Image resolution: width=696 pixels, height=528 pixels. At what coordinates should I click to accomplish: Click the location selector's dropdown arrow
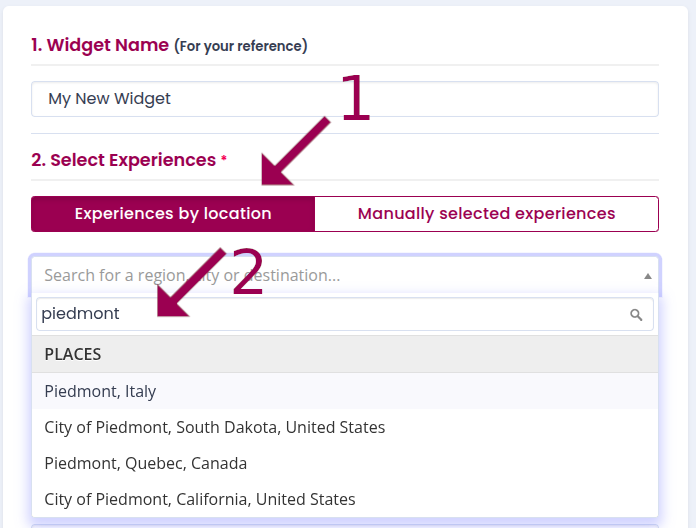click(647, 276)
